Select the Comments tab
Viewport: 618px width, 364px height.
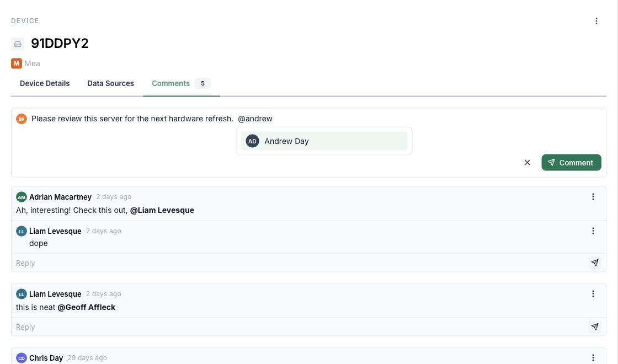[182, 83]
